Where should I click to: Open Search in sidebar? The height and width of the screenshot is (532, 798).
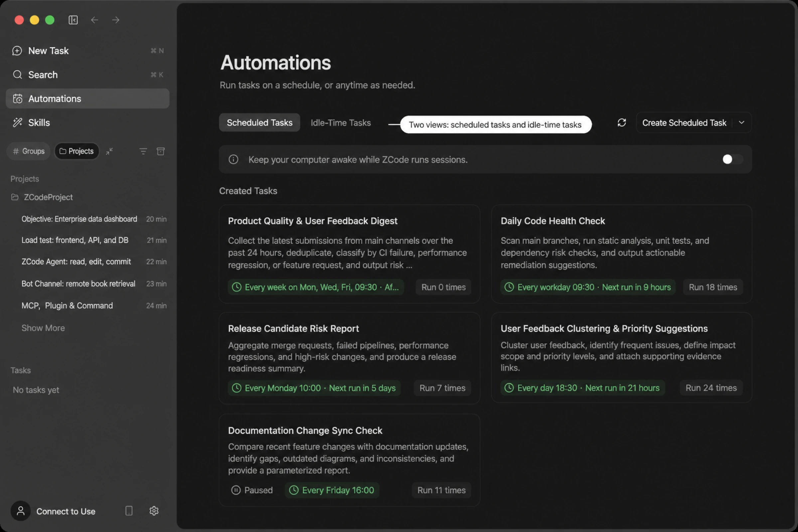[x=87, y=74]
